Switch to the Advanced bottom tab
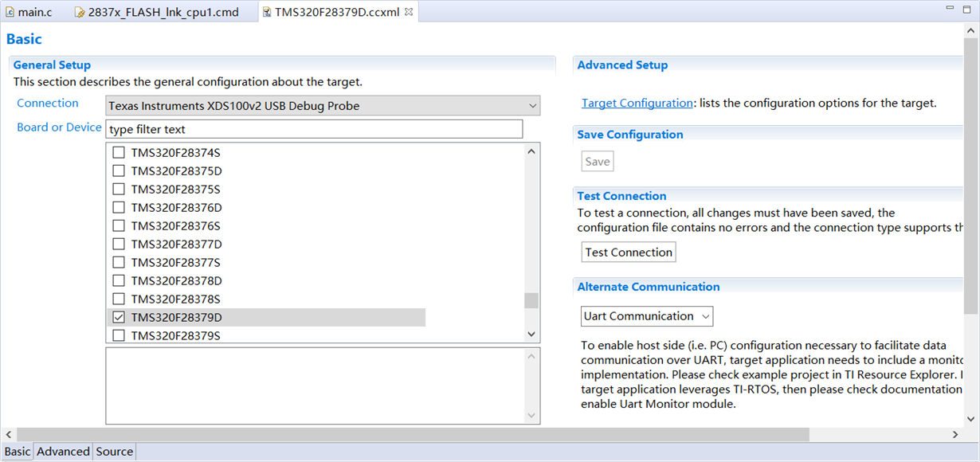 63,452
